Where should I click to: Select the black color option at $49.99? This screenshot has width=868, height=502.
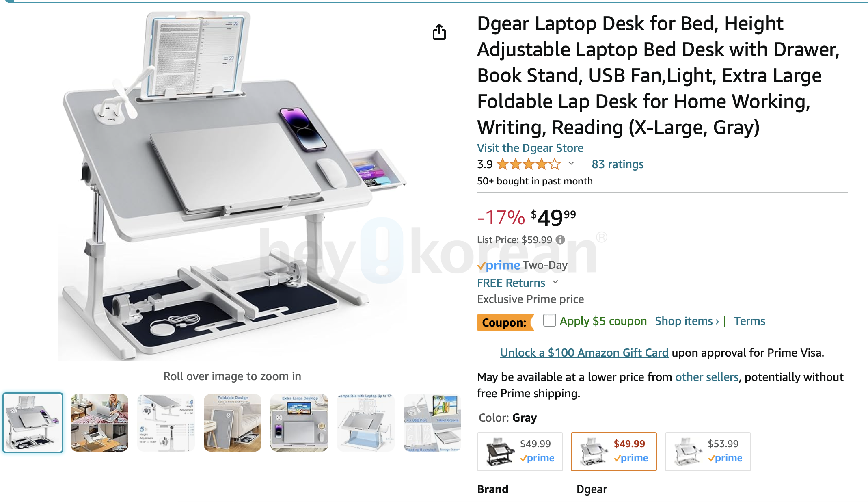[x=520, y=452]
